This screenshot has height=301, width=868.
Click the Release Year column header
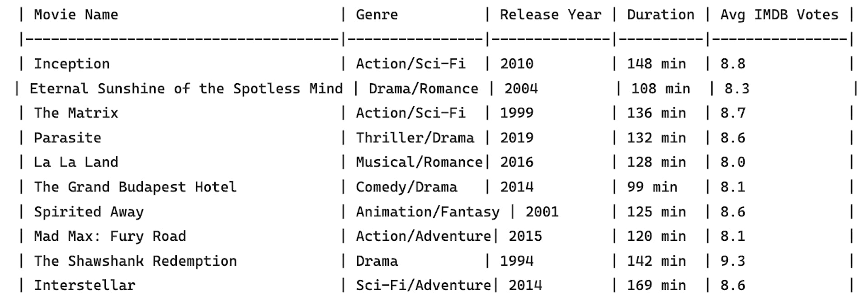coord(550,15)
